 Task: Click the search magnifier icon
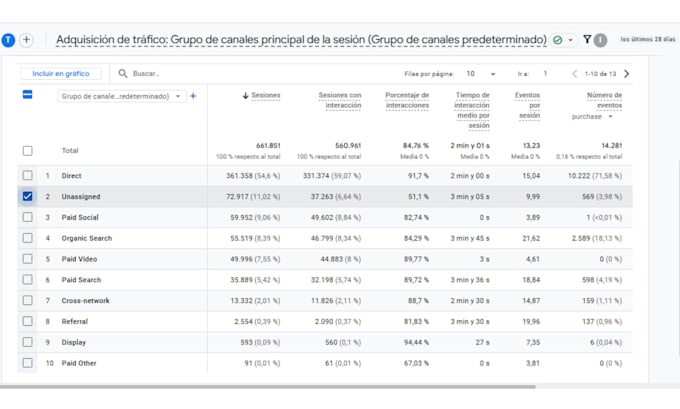coord(123,74)
